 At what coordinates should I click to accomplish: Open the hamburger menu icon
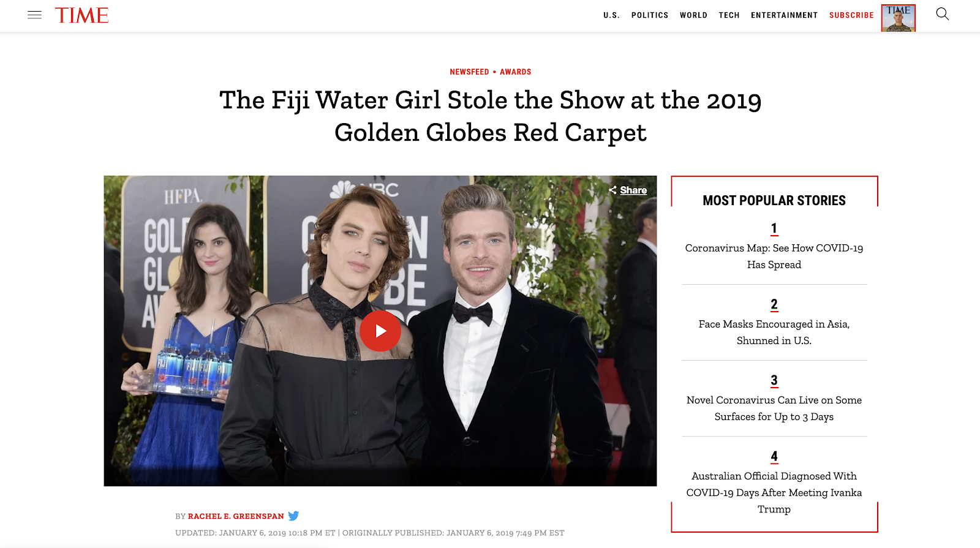[34, 15]
